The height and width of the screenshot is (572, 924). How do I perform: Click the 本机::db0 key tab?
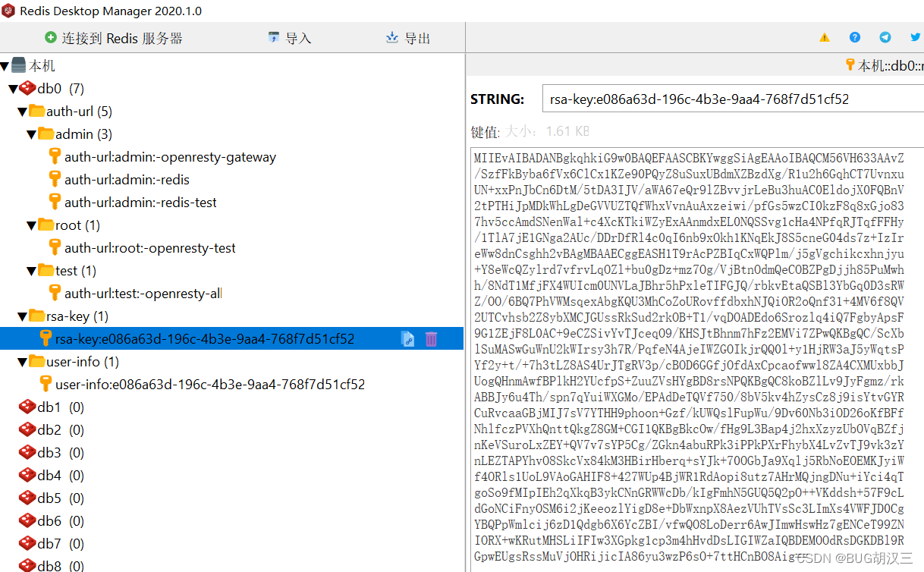point(884,65)
